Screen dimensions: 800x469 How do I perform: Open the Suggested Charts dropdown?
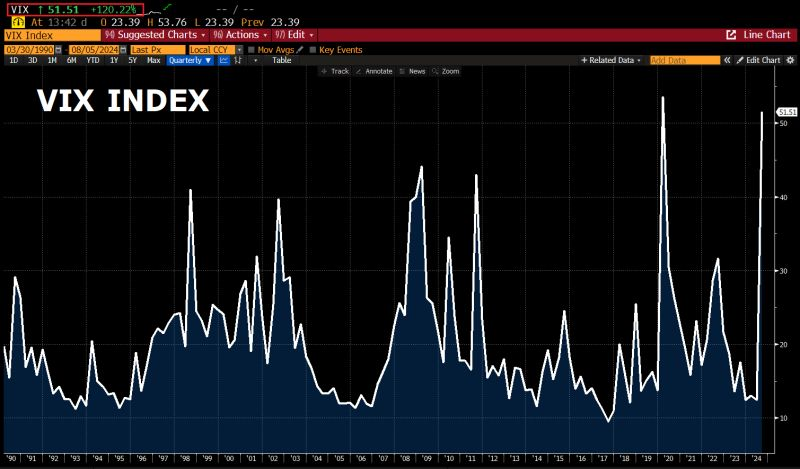(155, 35)
